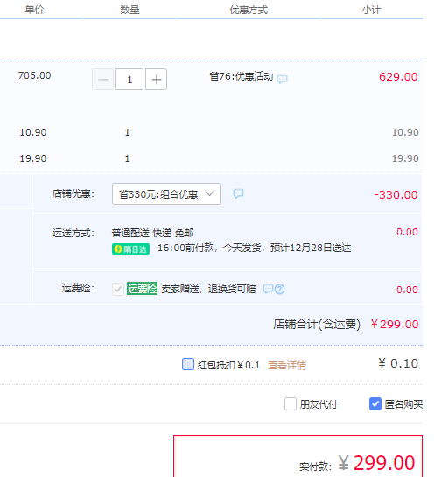
Task: Click the comment icon after 退换货可赔
Action: coord(268,289)
